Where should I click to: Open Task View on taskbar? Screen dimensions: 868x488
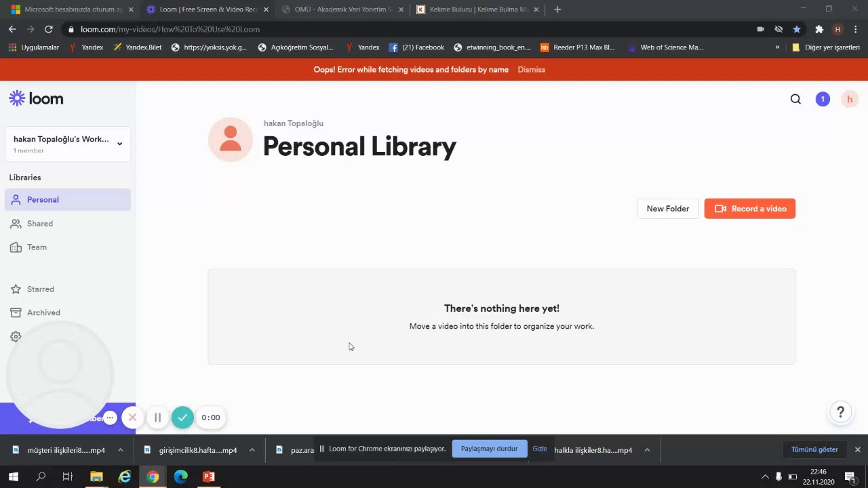coord(68,476)
